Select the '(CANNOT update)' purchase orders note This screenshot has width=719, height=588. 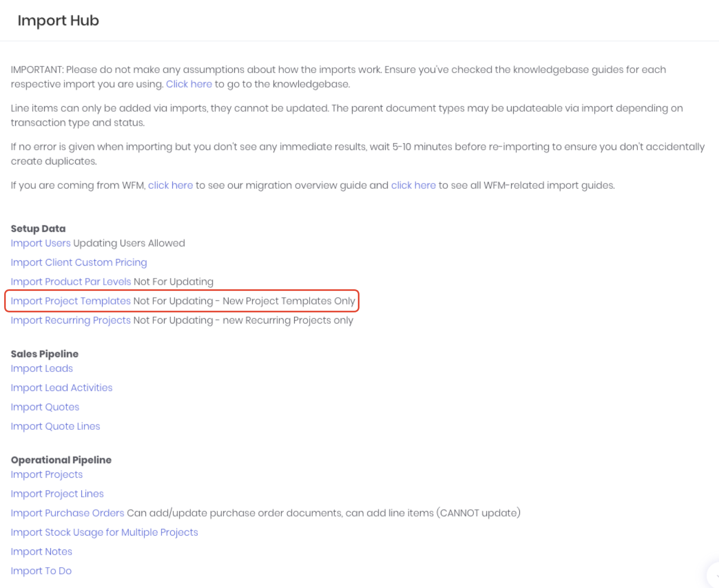click(x=479, y=513)
